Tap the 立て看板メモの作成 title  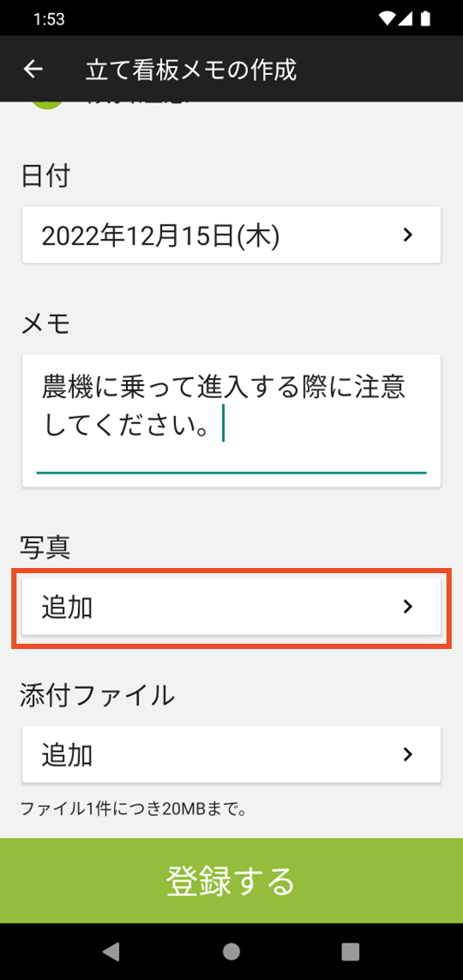click(191, 70)
